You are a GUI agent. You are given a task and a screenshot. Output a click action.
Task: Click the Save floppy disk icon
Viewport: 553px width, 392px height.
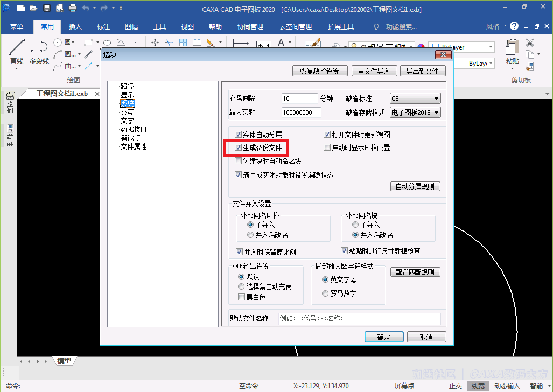click(46, 8)
